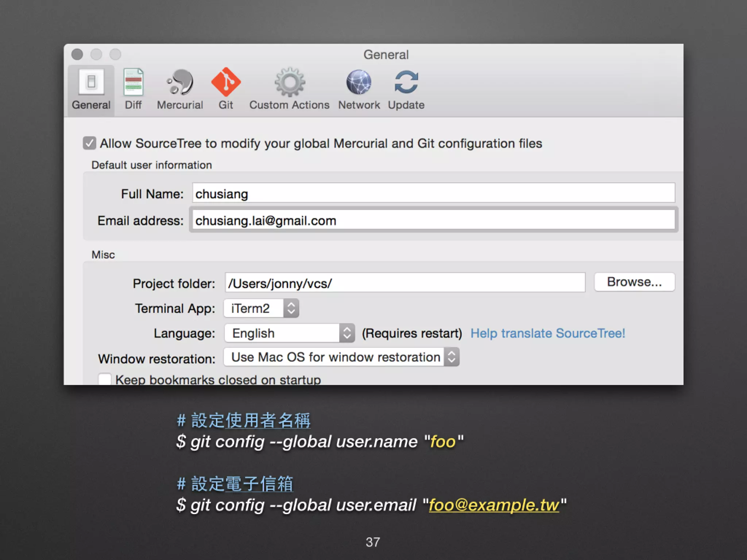The image size is (747, 560).
Task: Open the Custom Actions gear icon
Action: pos(290,82)
